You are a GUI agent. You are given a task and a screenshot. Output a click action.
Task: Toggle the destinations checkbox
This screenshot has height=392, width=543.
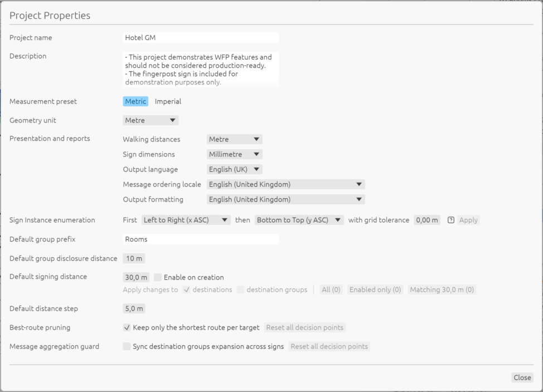(x=187, y=290)
